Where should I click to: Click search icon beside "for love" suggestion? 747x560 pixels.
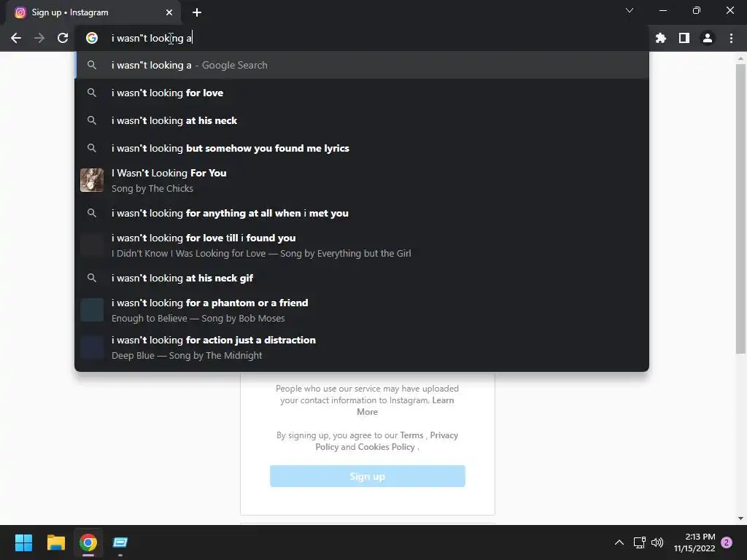click(91, 93)
